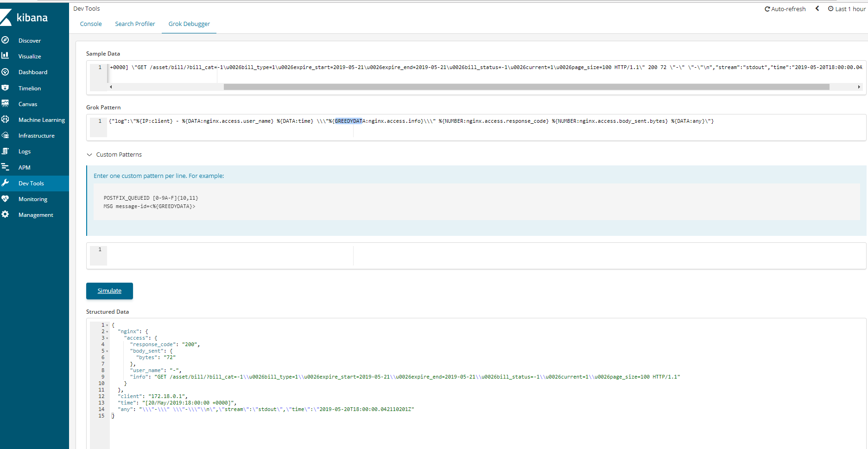Click the right arrow of Sample Data scrollbar
This screenshot has height=449, width=868.
click(859, 87)
